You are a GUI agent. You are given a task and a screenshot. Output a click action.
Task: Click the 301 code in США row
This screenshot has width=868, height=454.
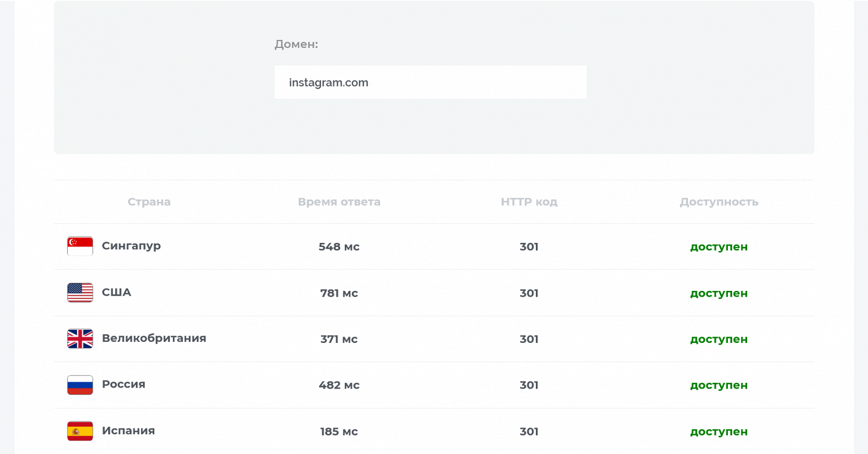click(x=529, y=293)
